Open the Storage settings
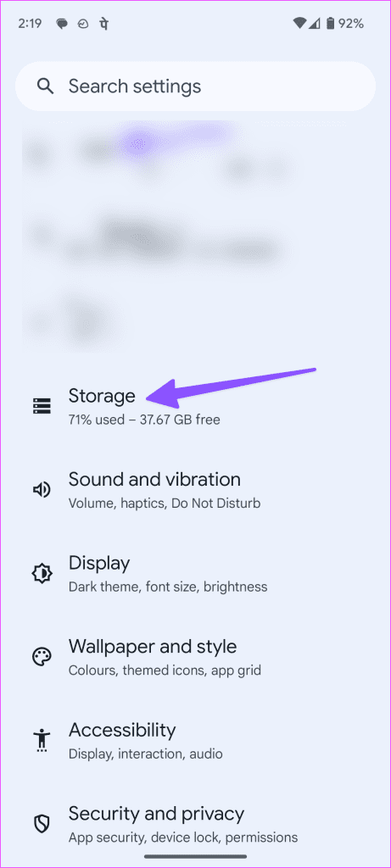This screenshot has width=391, height=868. click(x=195, y=406)
